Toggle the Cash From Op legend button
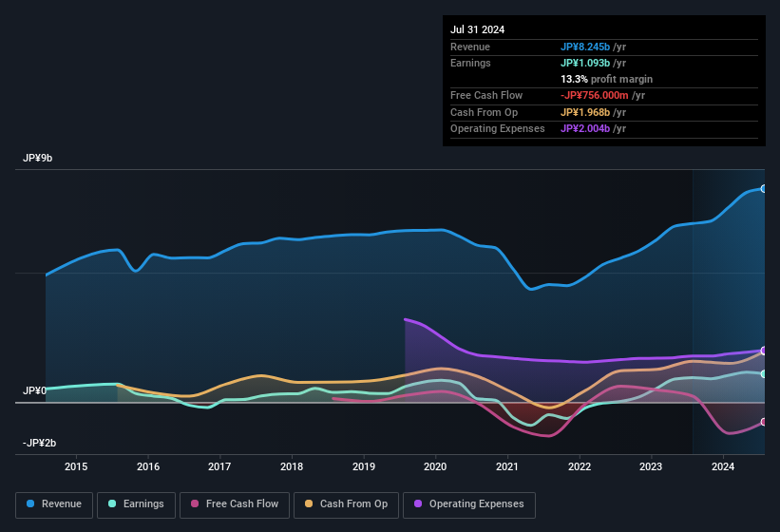This screenshot has height=532, width=780. click(346, 505)
